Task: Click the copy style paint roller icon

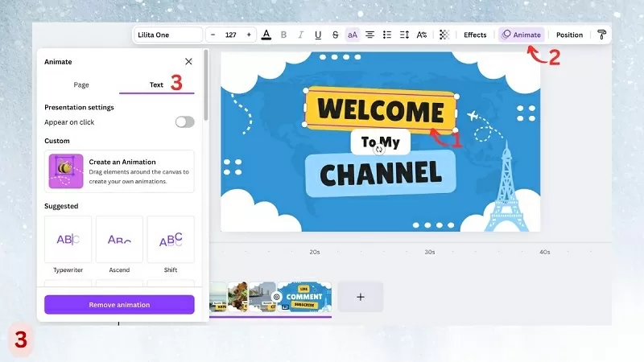Action: (x=601, y=35)
